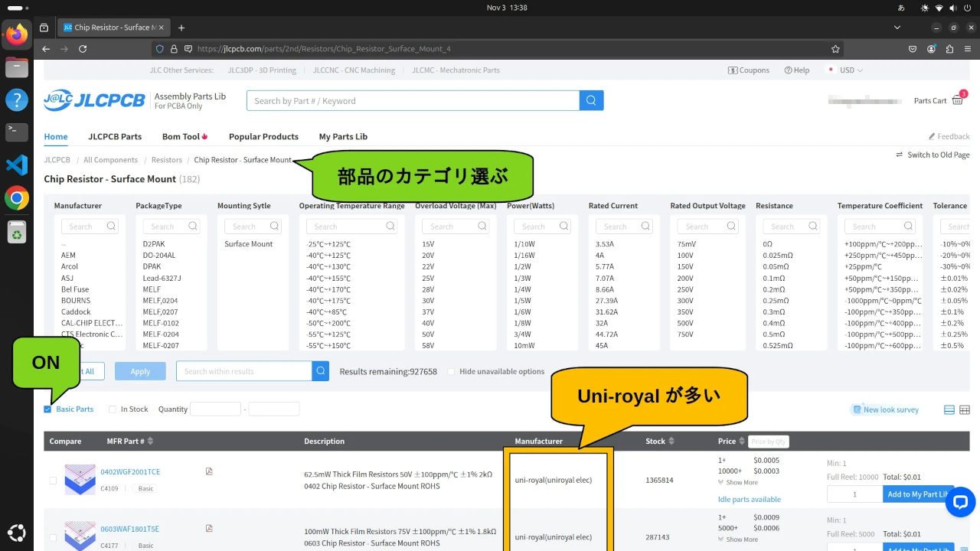The height and width of the screenshot is (551, 980).
Task: Go to Home tab
Action: point(56,136)
